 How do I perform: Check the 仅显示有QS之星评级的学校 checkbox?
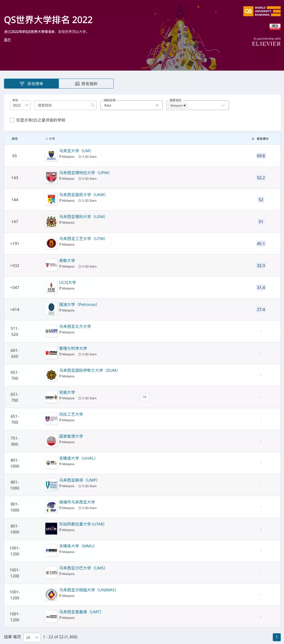(x=12, y=120)
